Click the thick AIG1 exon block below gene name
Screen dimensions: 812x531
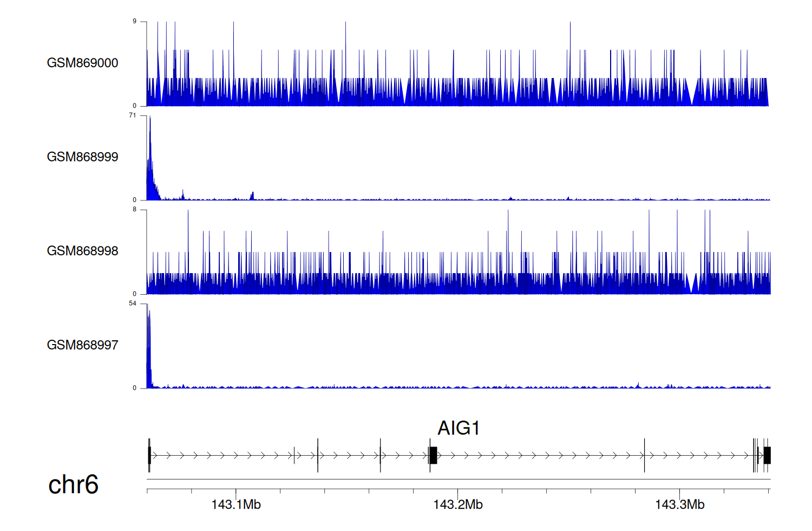click(x=433, y=456)
